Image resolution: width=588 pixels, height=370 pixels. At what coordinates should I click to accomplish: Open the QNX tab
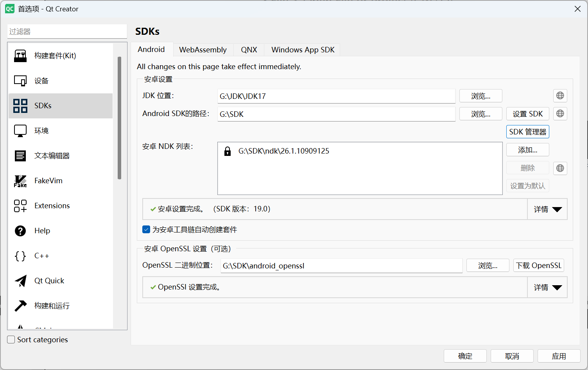[249, 50]
